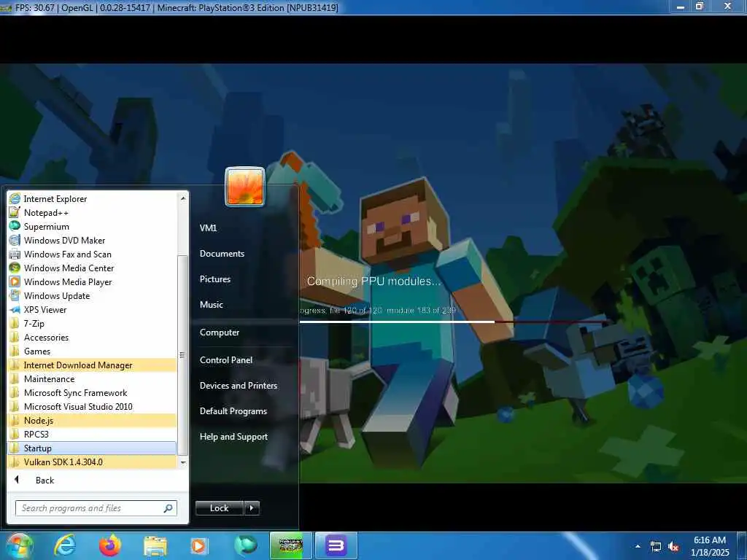The height and width of the screenshot is (560, 747).
Task: Start Windows DVD Maker
Action: point(91,240)
